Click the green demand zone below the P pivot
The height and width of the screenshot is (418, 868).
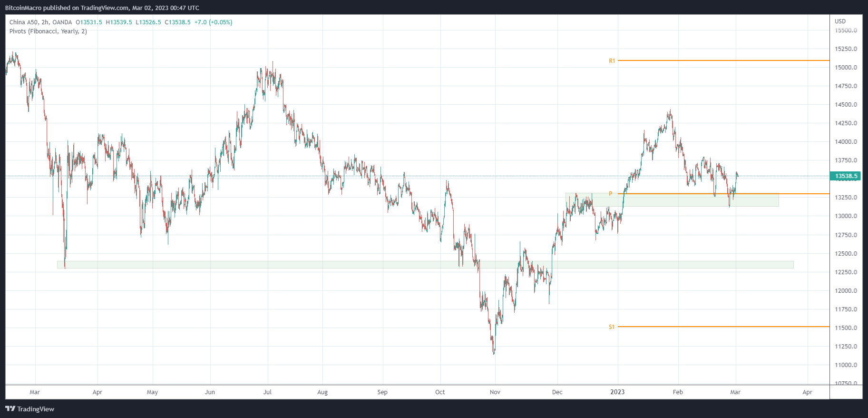pos(672,199)
